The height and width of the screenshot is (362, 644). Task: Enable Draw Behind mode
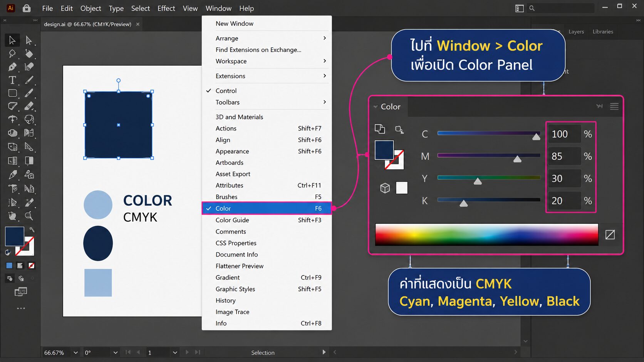(x=21, y=278)
